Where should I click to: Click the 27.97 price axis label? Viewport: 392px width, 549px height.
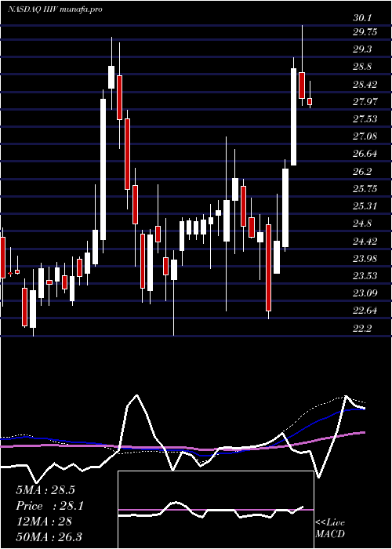365,102
